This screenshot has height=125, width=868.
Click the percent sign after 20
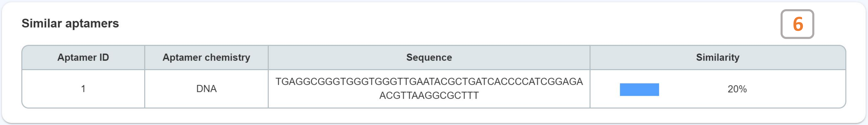coord(743,89)
